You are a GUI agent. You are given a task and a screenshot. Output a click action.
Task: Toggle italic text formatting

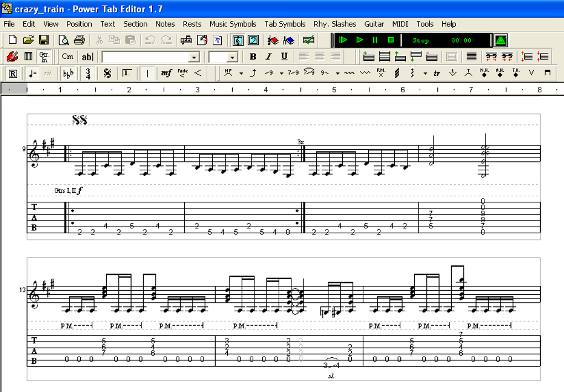click(268, 56)
